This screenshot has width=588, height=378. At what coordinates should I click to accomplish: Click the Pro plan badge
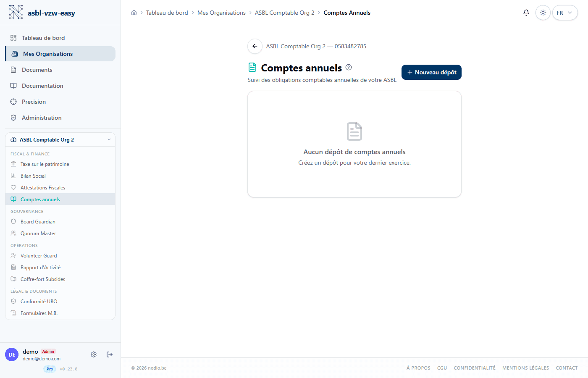click(x=50, y=369)
